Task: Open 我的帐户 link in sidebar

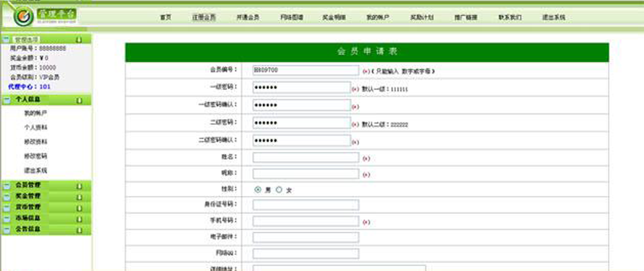Action: pos(36,113)
